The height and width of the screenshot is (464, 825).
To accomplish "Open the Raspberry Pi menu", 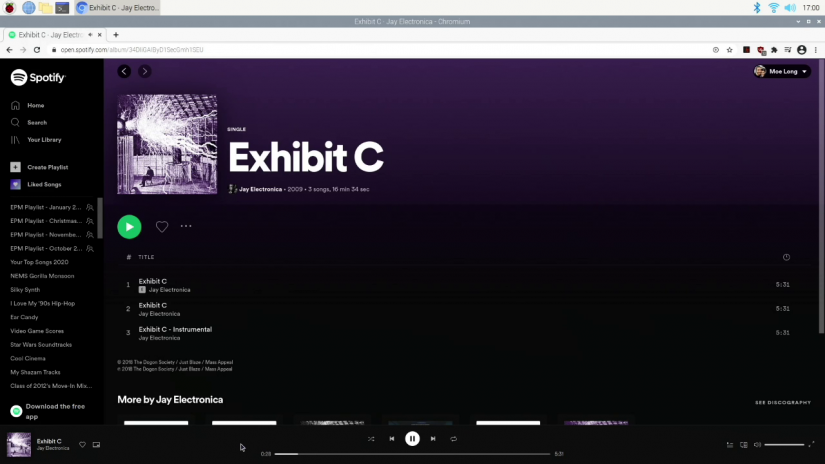I will 9,8.
